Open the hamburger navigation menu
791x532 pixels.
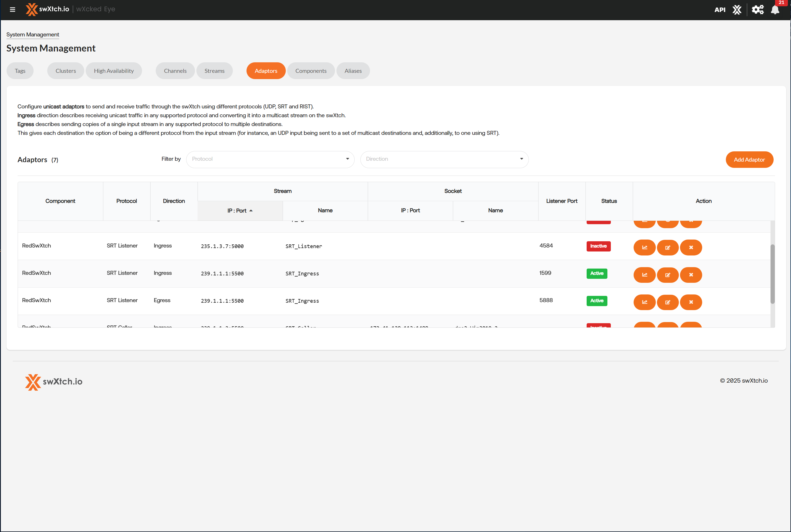click(13, 9)
